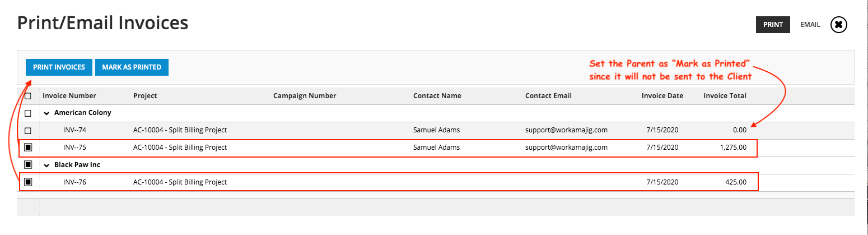868x235 pixels.
Task: Sort by Contact Email column header
Action: click(548, 96)
